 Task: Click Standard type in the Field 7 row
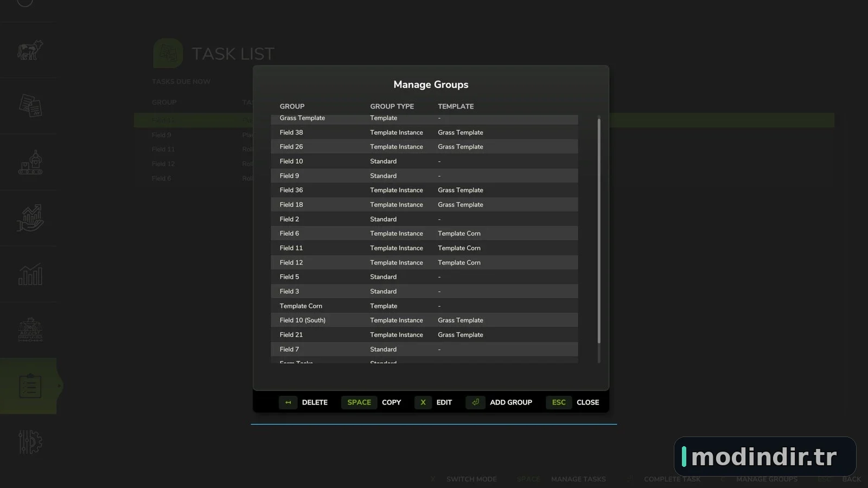pos(383,349)
